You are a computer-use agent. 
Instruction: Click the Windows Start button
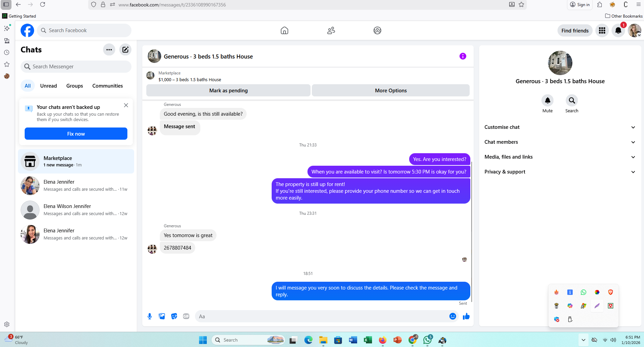coord(203,340)
